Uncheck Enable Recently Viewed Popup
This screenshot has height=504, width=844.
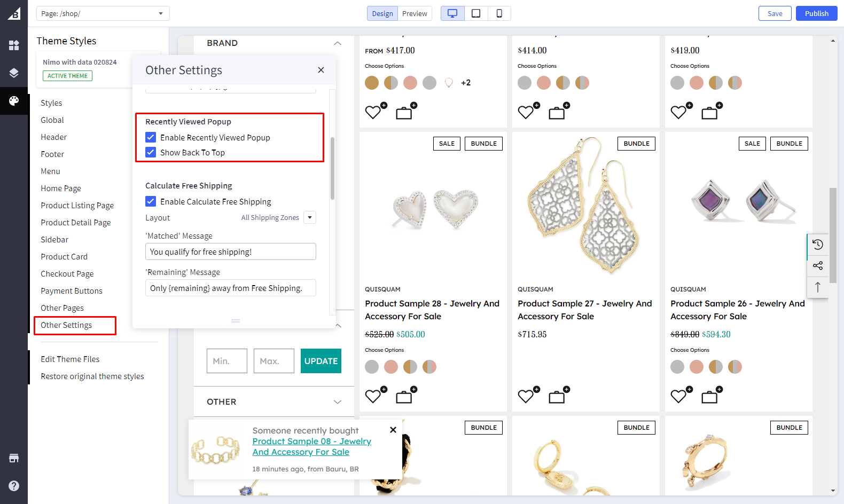point(151,137)
